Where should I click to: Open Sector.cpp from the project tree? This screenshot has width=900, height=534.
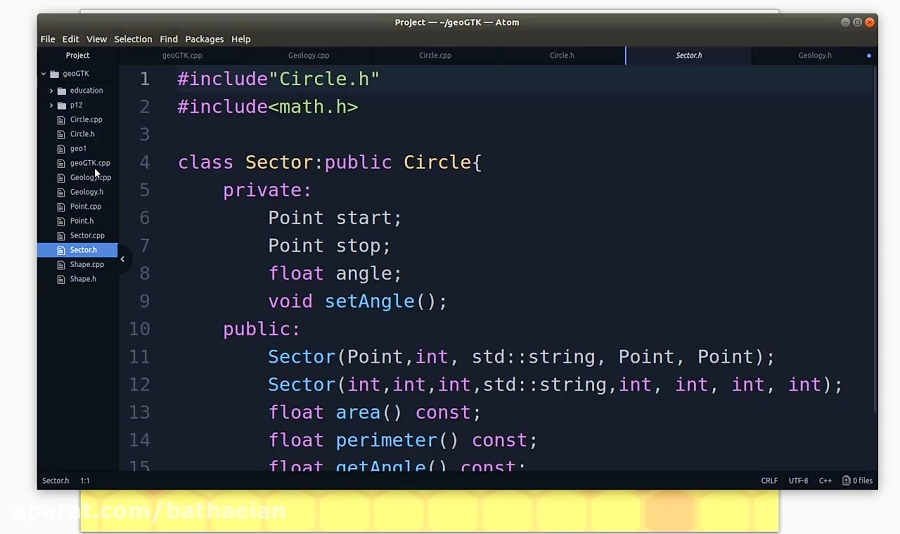tap(87, 236)
